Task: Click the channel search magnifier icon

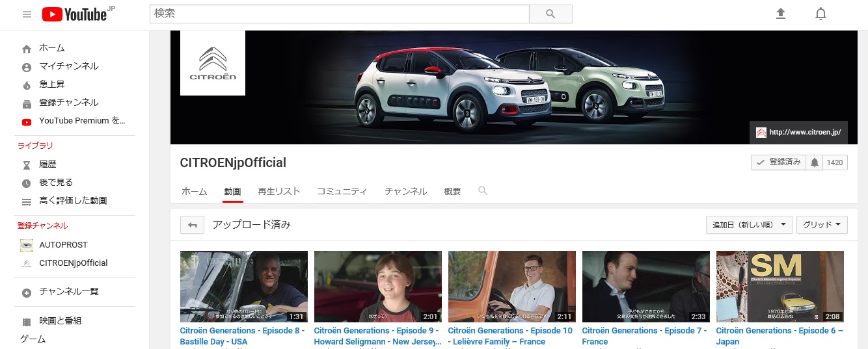Action: (483, 191)
